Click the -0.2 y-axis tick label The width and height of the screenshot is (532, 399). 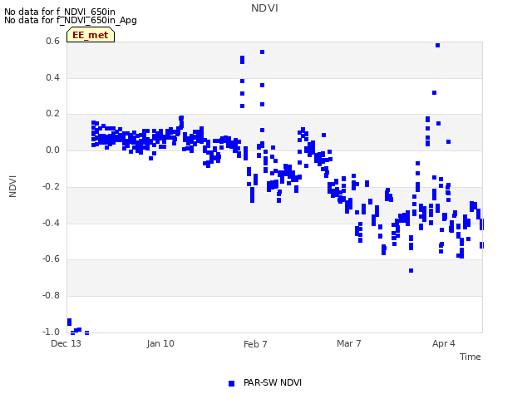tap(51, 186)
